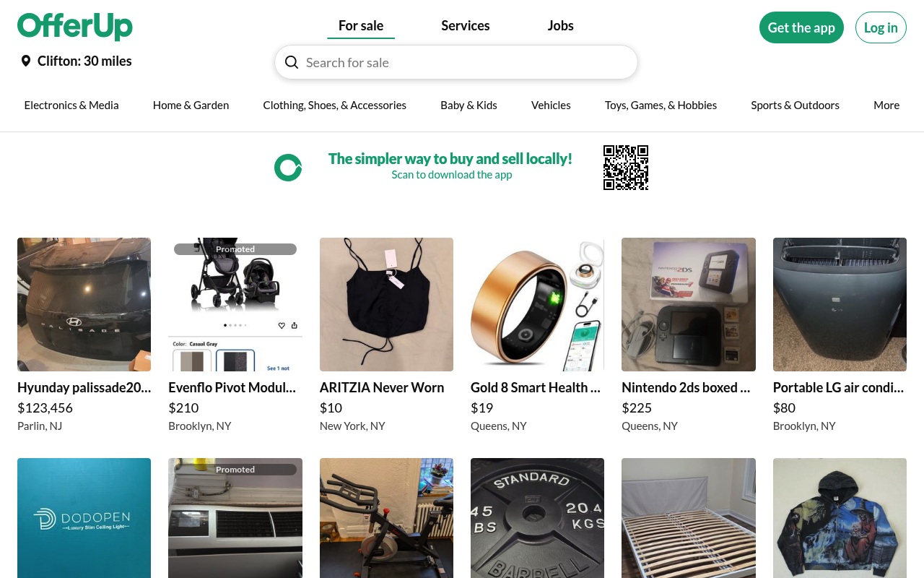Click the $210 price

(x=183, y=408)
